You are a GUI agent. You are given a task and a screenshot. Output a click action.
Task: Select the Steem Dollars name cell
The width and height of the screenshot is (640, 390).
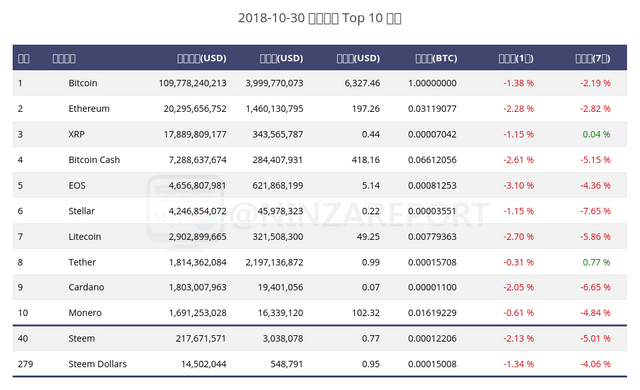coord(98,364)
